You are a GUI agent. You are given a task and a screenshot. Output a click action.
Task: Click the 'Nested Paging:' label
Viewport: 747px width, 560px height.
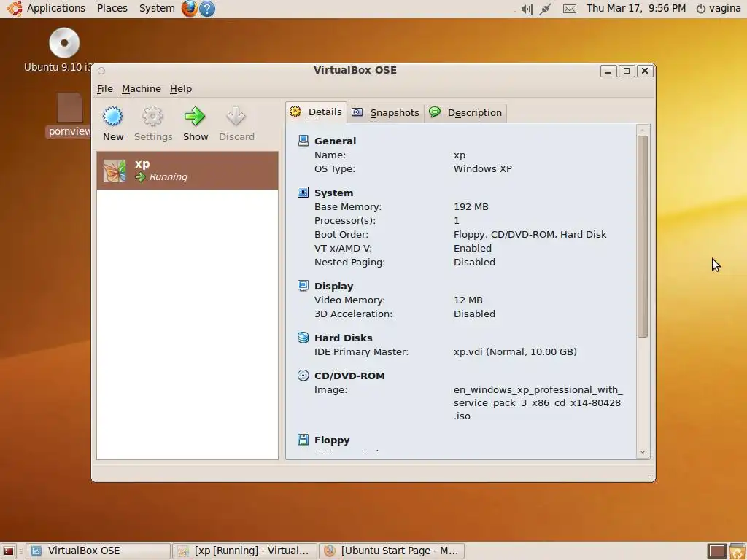click(349, 262)
